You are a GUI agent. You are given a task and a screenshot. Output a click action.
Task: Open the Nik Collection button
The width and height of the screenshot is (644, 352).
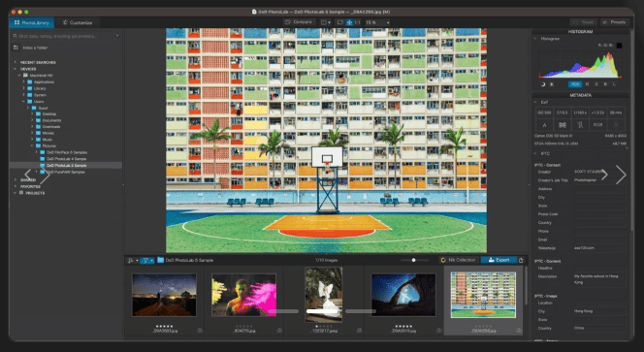(459, 260)
